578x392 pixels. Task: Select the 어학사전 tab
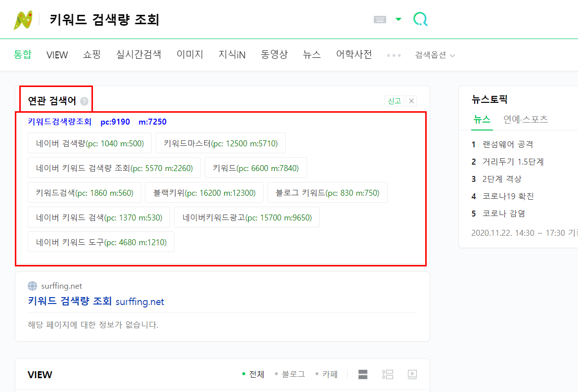click(x=354, y=54)
